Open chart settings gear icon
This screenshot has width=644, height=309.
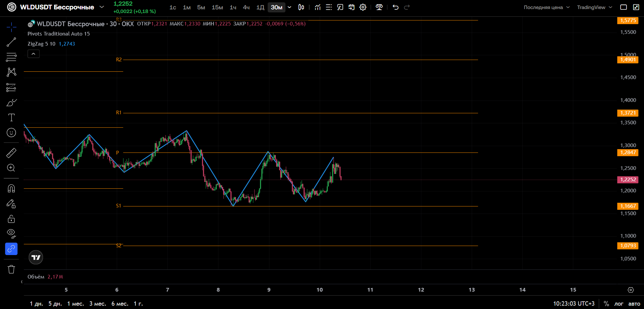[x=363, y=7]
